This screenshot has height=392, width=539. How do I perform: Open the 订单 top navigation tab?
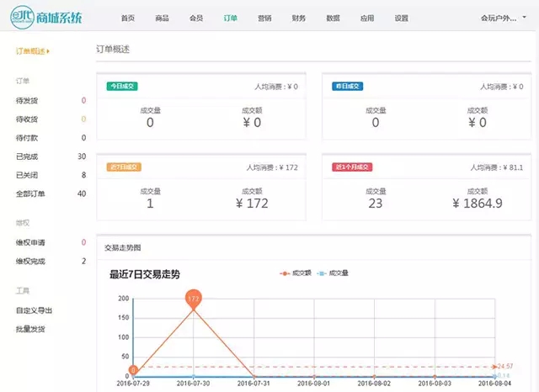pyautogui.click(x=231, y=18)
